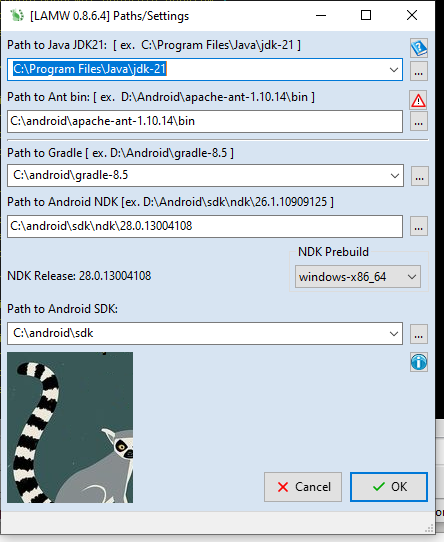The height and width of the screenshot is (542, 444).
Task: Browse for the Ant bin folder
Action: (419, 121)
